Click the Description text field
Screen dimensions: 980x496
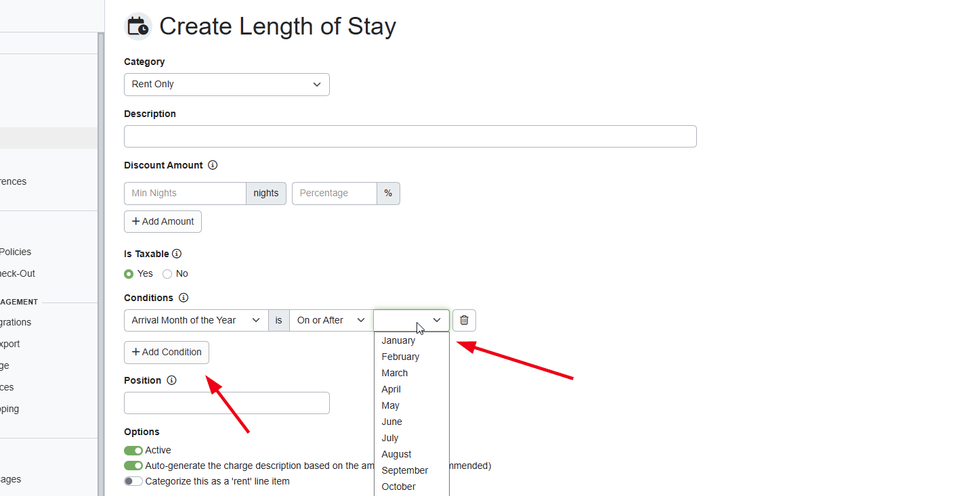tap(410, 136)
